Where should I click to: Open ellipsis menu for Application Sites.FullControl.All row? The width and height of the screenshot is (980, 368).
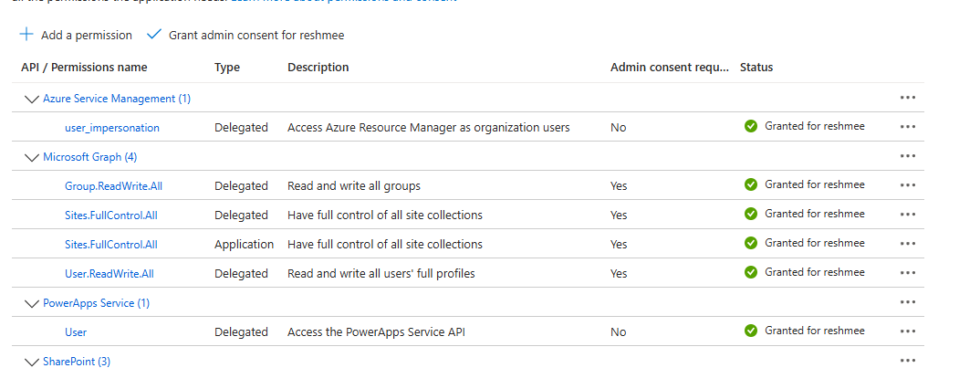click(x=908, y=244)
